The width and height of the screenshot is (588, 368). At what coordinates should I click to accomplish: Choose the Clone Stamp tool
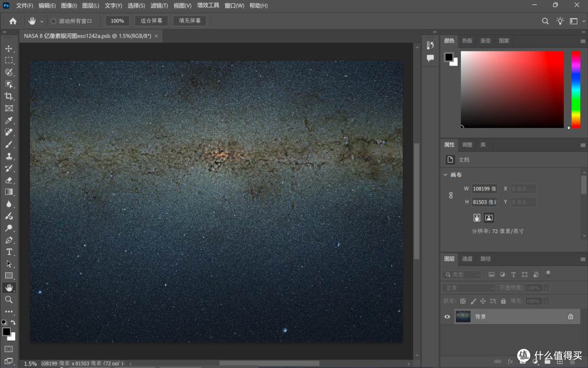[x=9, y=156]
